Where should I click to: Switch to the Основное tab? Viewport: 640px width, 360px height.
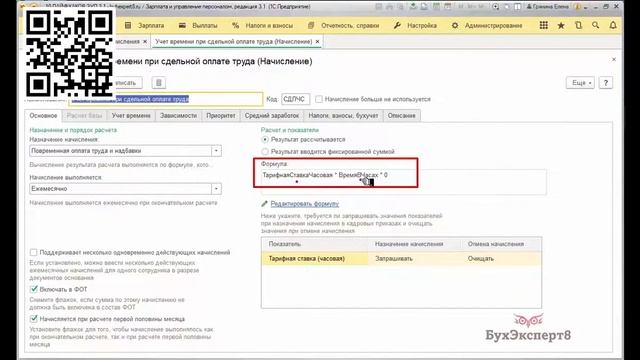point(43,116)
